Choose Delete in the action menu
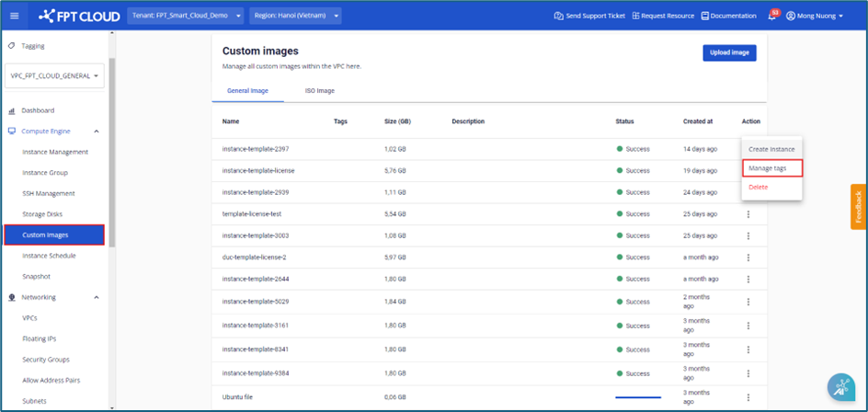Image resolution: width=868 pixels, height=412 pixels. click(759, 188)
